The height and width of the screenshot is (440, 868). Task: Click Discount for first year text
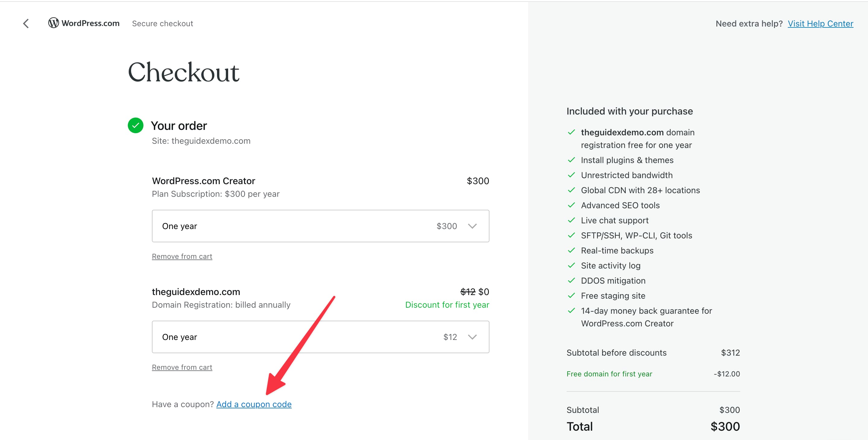tap(447, 305)
